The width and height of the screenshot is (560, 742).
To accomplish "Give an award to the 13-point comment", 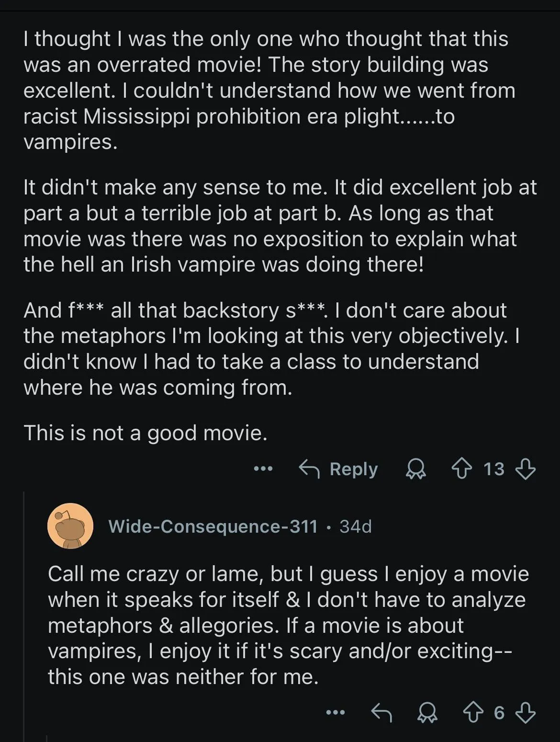I will (415, 468).
